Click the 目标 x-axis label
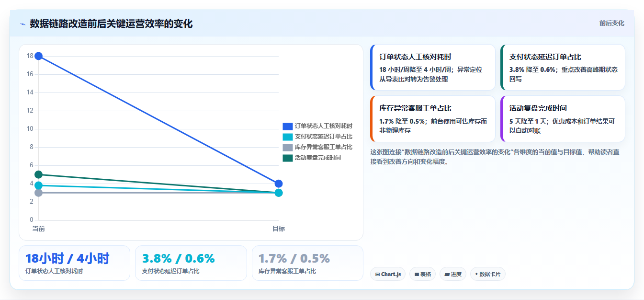 279,229
